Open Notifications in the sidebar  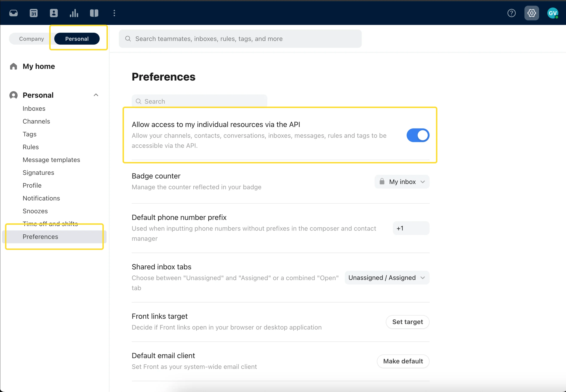(x=41, y=198)
